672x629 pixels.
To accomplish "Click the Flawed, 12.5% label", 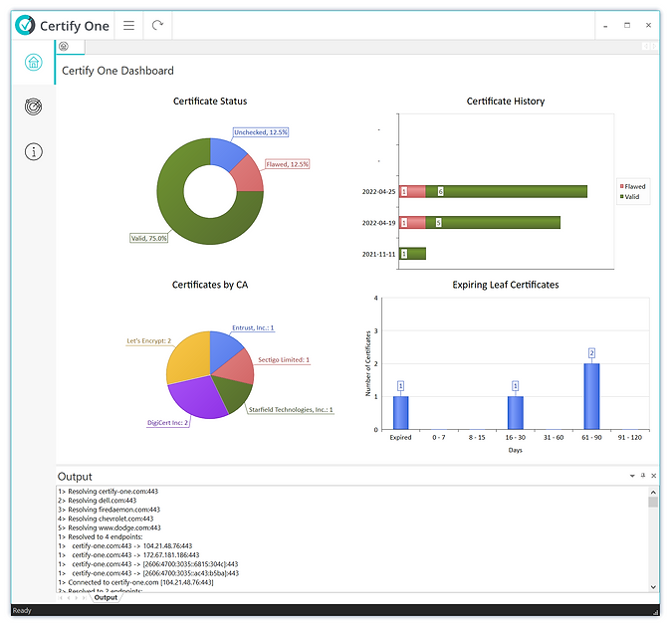I will click(287, 164).
